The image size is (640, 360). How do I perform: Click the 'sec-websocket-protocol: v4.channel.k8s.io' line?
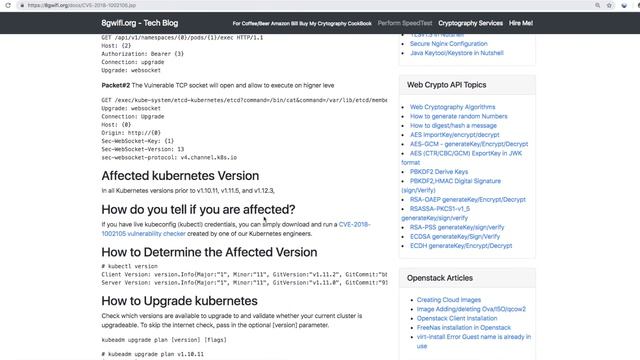[169, 158]
